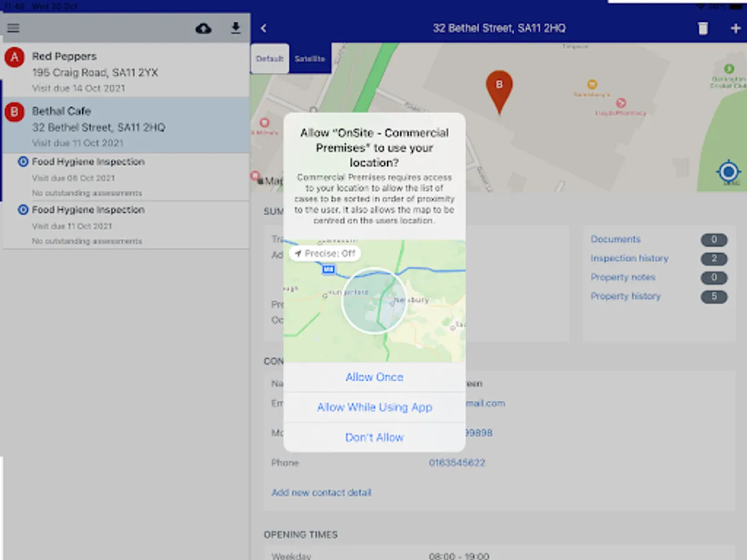Viewport: 747px width, 560px height.
Task: Add new item with plus icon
Action: (x=735, y=29)
